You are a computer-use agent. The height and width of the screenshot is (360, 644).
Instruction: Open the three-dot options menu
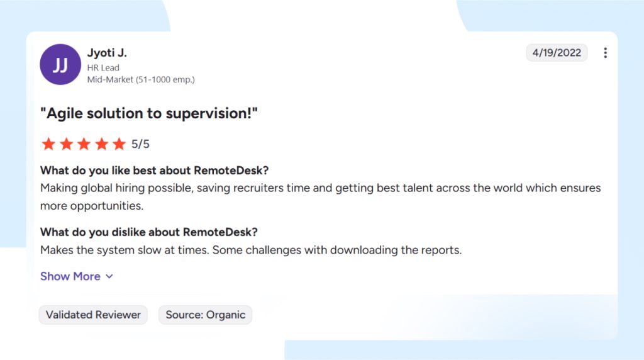click(x=605, y=53)
